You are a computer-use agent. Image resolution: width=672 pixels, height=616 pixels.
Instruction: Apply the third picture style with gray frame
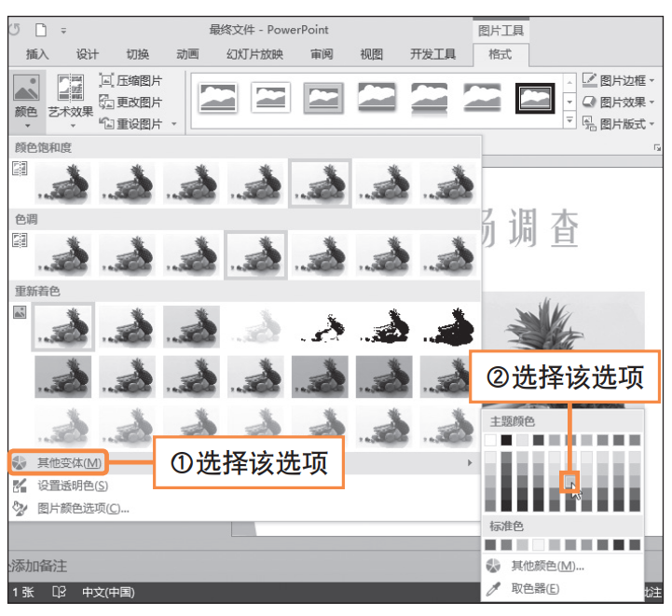(x=323, y=98)
